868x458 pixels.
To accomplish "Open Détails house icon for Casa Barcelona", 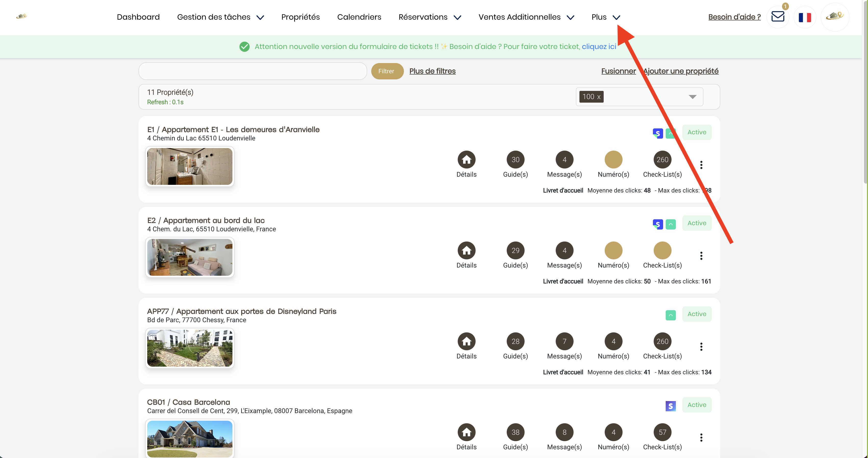I will (466, 432).
